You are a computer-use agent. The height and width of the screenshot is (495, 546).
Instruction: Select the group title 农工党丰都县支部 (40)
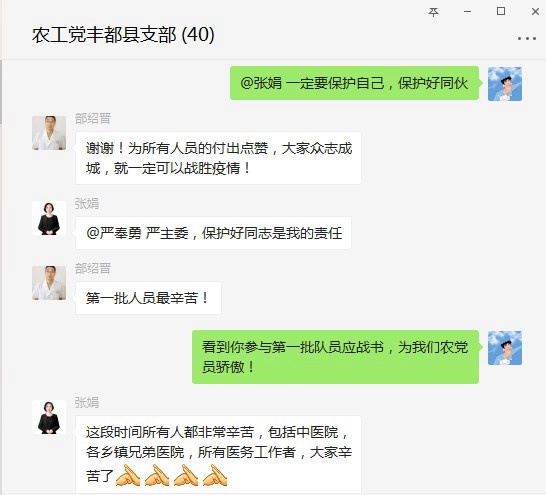tap(123, 35)
